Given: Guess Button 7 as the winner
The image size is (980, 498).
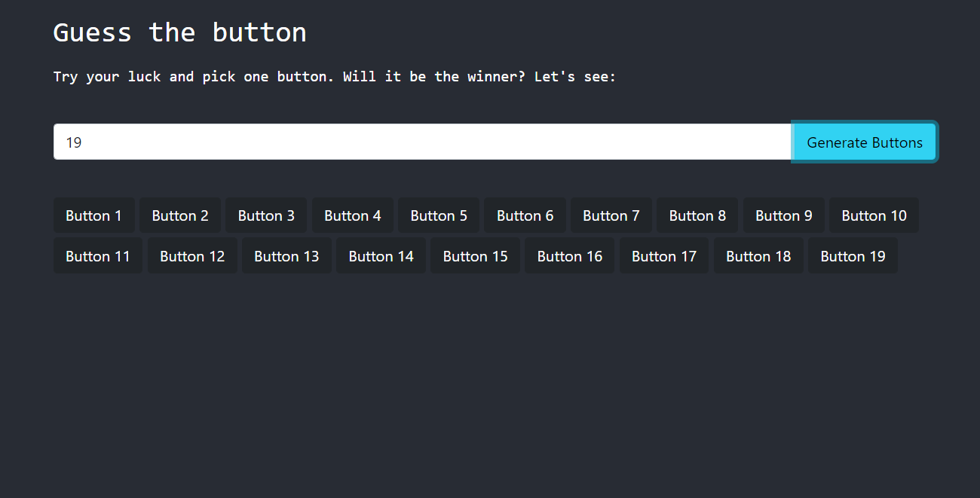Looking at the screenshot, I should (611, 215).
